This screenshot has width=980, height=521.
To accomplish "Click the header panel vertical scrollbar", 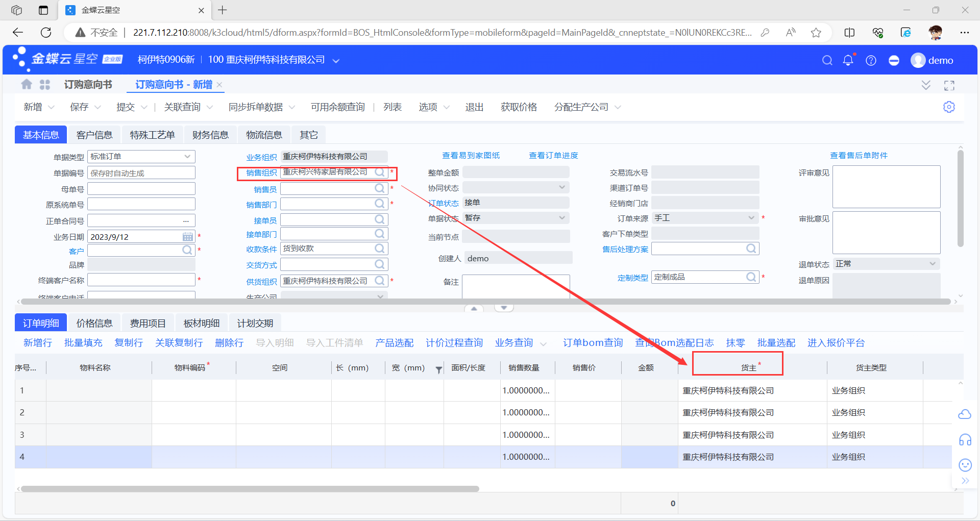I will pos(961,199).
